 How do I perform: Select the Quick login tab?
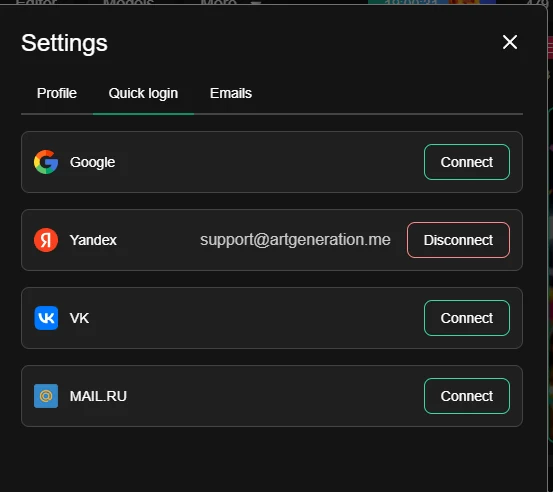[143, 93]
